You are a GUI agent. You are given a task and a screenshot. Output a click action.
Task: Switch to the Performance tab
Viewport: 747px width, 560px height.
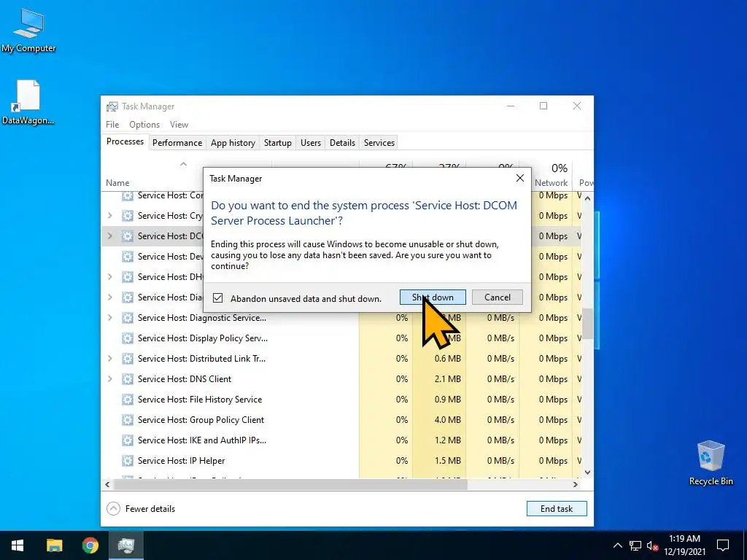click(177, 143)
